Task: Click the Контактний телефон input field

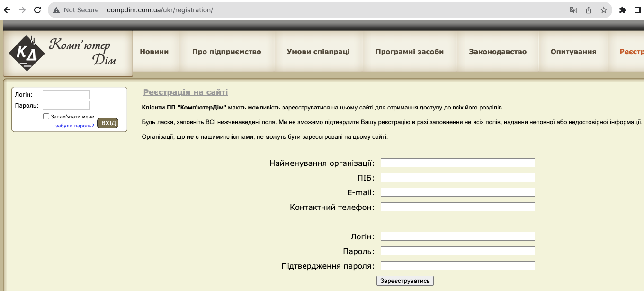Action: 457,207
